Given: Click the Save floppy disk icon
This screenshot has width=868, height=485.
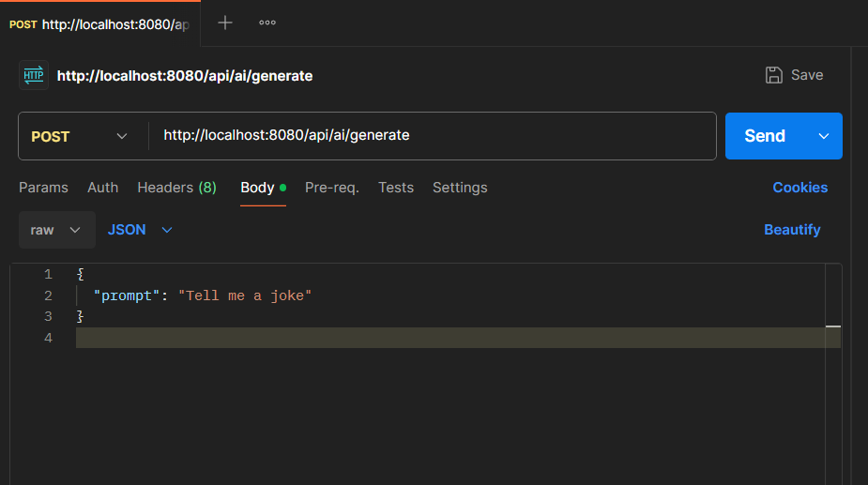Looking at the screenshot, I should (x=774, y=75).
